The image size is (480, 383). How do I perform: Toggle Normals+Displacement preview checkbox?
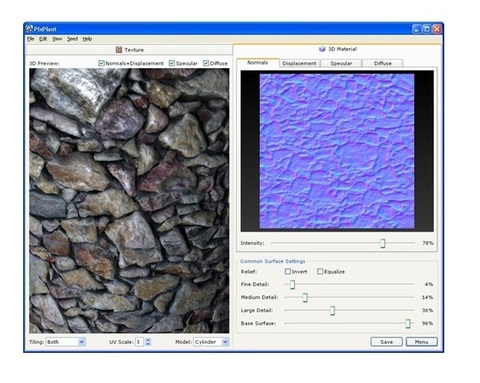coord(101,63)
